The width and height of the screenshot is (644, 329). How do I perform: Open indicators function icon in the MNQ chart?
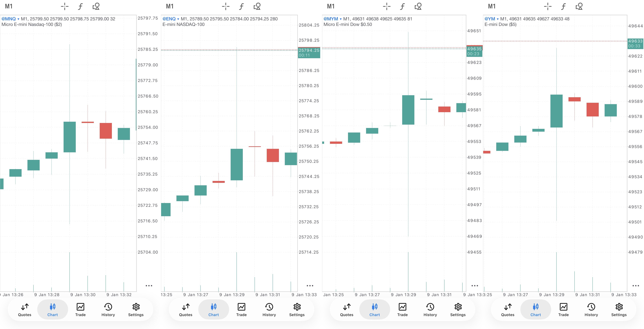pos(80,7)
